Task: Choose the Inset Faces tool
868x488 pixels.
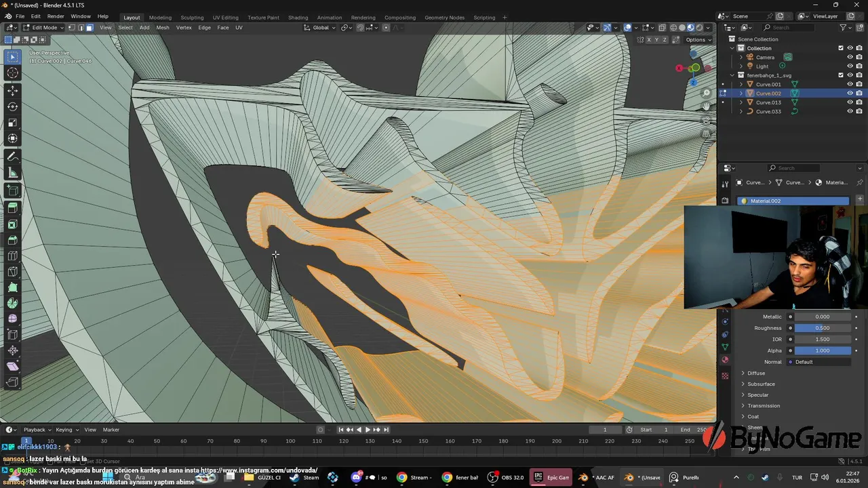Action: click(12, 224)
